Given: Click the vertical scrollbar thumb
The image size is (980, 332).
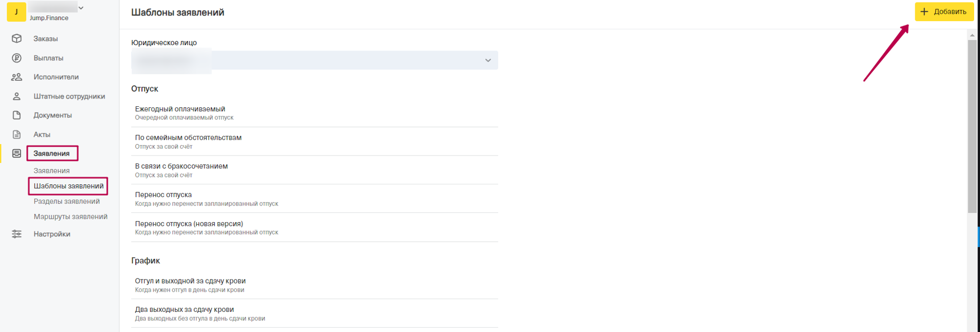Looking at the screenshot, I should 972,127.
